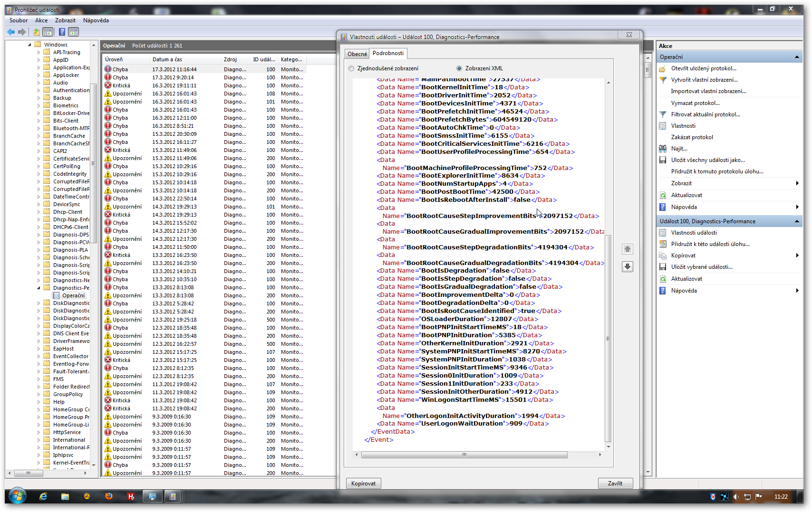
Task: Open the 'Kopírovat' submenu arrow in Akce pane
Action: pos(797,256)
